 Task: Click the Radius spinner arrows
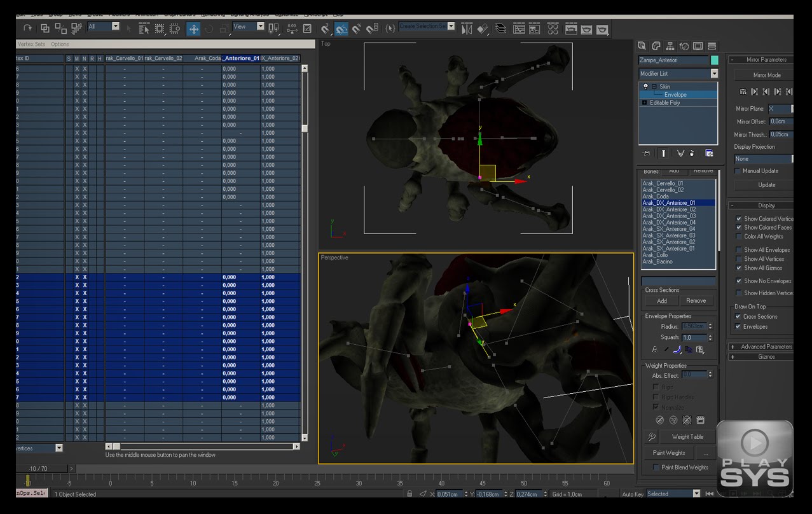710,326
